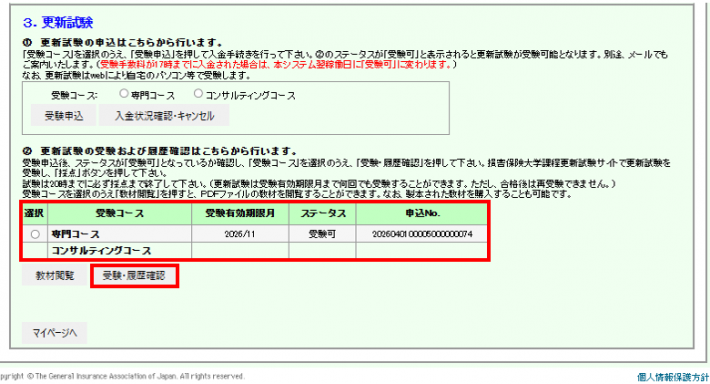
Task: Select the 専門コース radio under 受験コース
Action: 124,94
